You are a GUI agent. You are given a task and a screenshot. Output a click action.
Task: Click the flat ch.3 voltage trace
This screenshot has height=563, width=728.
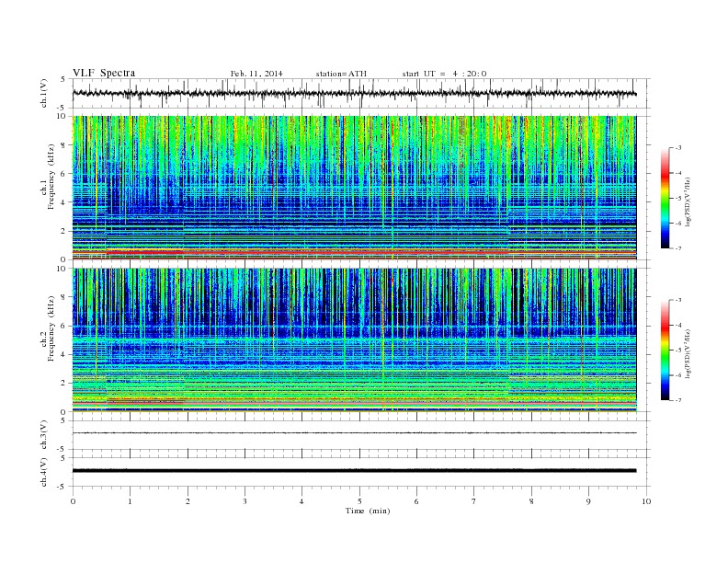point(354,433)
